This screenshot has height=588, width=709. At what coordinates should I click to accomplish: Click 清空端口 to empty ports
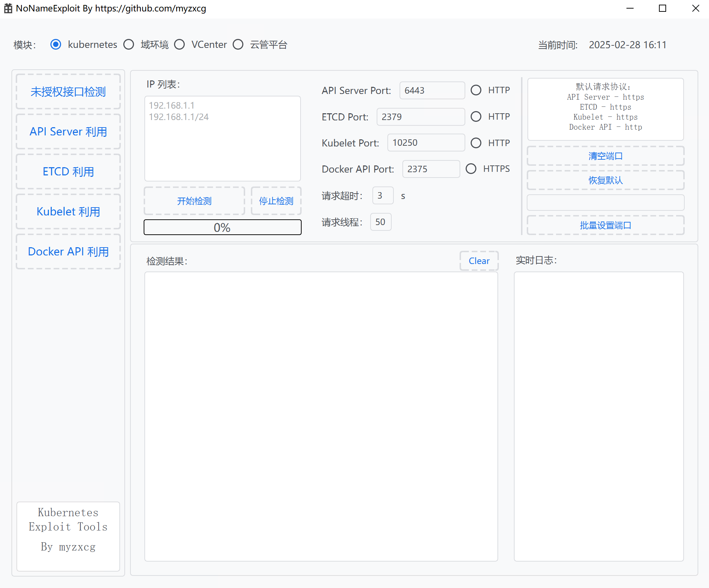click(x=605, y=156)
